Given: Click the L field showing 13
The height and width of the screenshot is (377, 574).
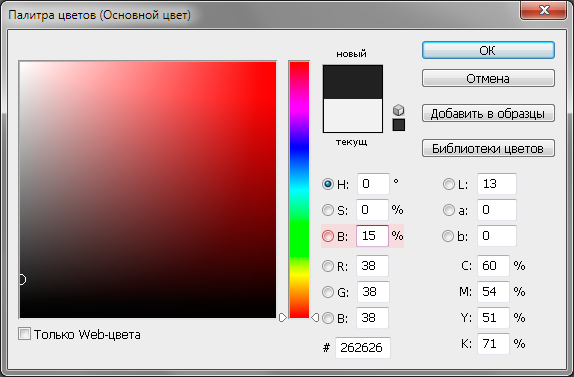Looking at the screenshot, I should [497, 184].
